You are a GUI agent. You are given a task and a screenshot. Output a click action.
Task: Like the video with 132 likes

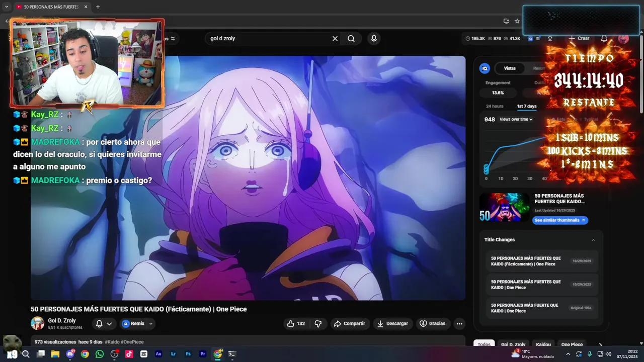pyautogui.click(x=296, y=324)
